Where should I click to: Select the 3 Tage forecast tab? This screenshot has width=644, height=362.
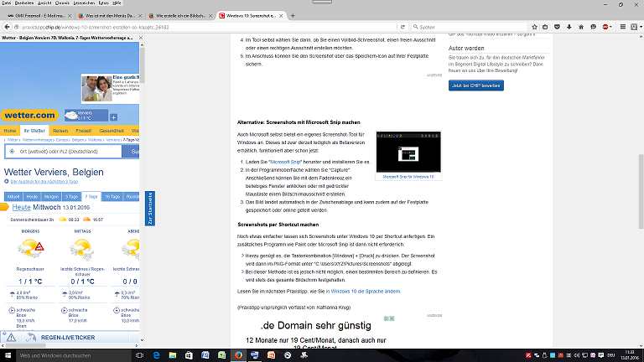[x=71, y=197]
